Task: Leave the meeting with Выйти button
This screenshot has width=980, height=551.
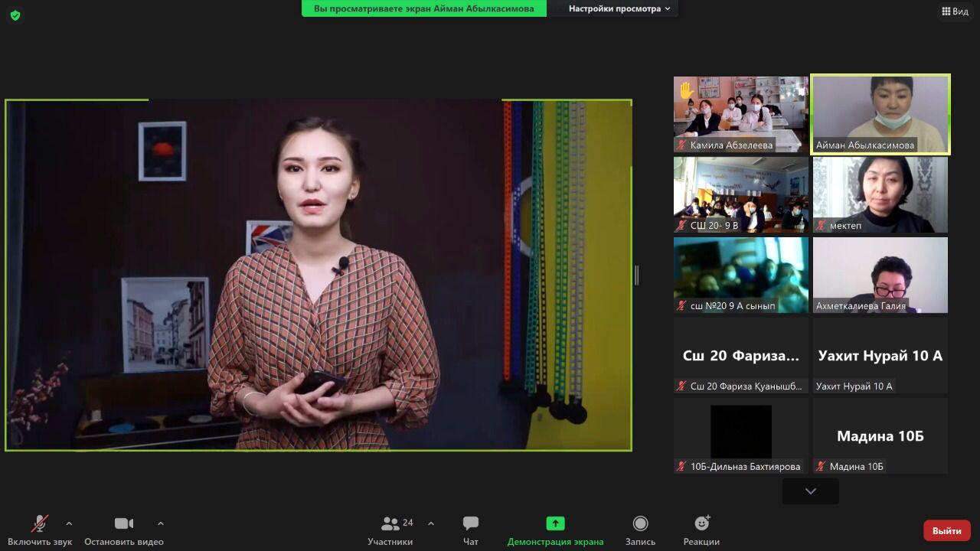Action: 947,530
